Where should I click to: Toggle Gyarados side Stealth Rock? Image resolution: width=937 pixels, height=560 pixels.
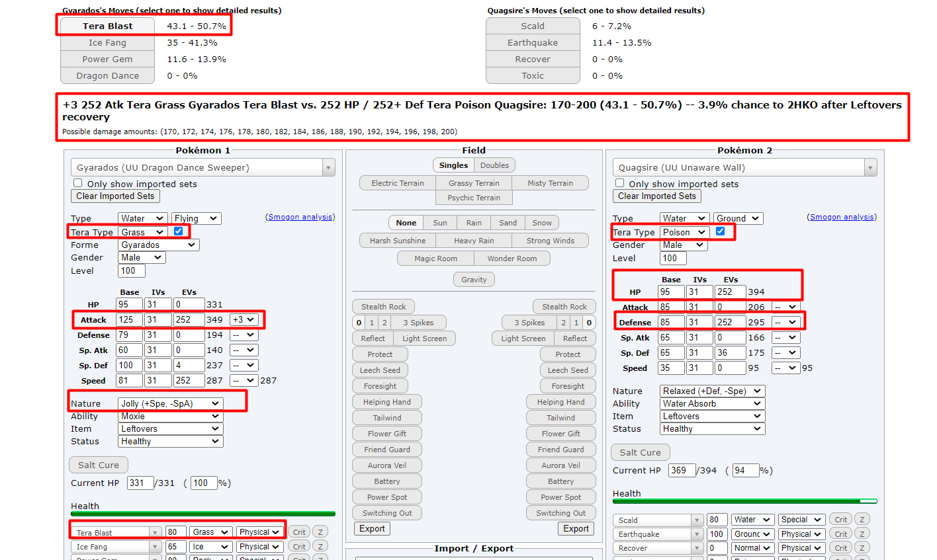tap(384, 307)
